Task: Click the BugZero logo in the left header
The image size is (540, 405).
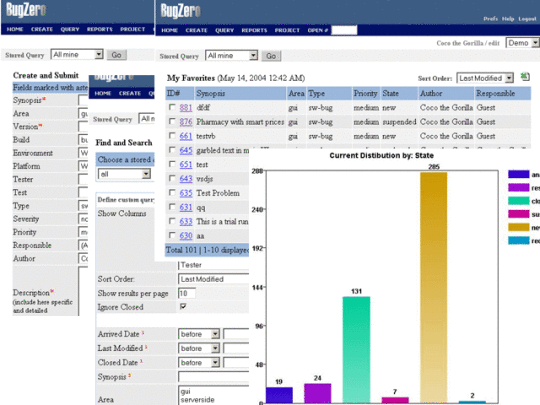Action: [x=26, y=10]
